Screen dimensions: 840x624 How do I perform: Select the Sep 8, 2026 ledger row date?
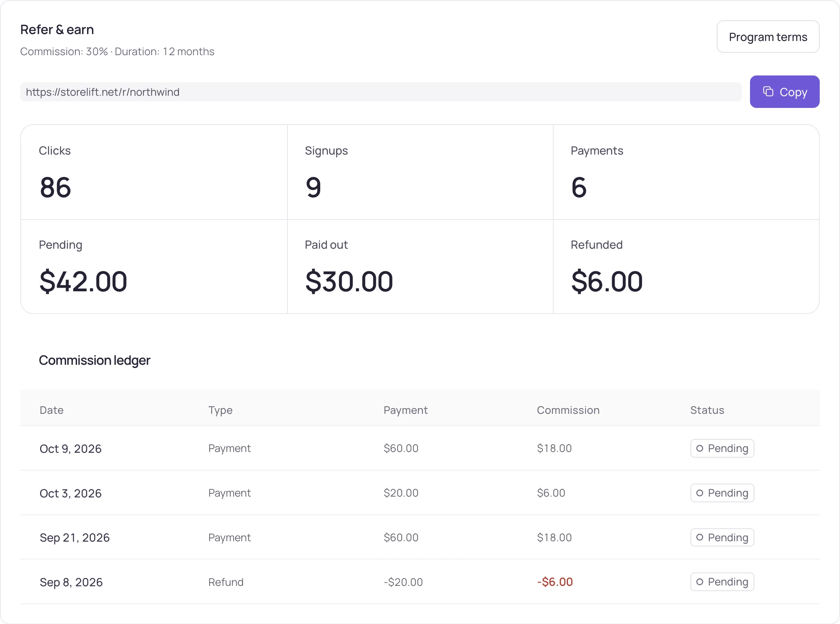pyautogui.click(x=71, y=582)
